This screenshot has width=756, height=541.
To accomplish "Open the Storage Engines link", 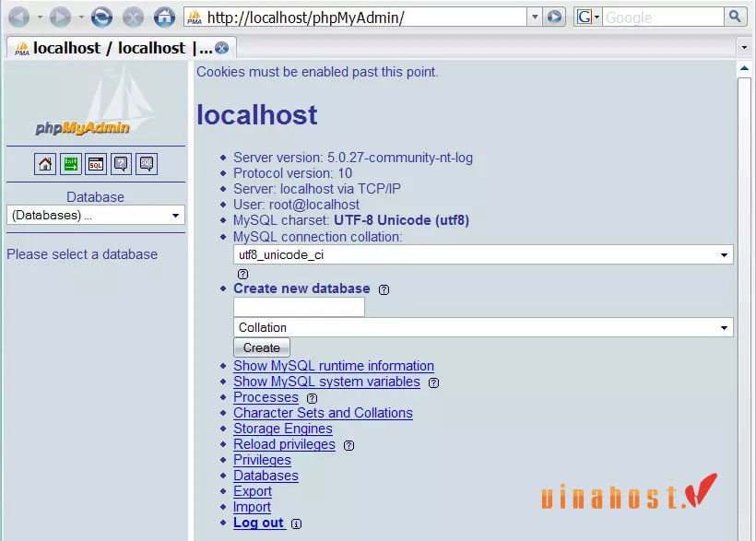I will click(x=283, y=429).
